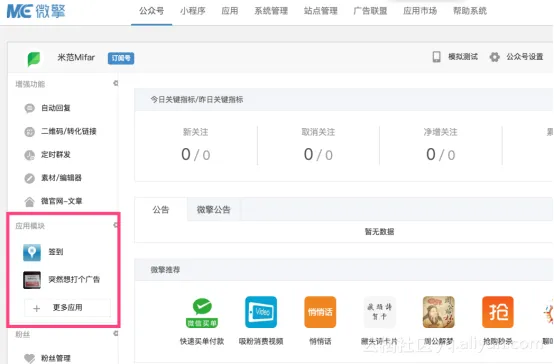
Task: Open the orange 抢购秒杀 app icon
Action: click(x=498, y=312)
